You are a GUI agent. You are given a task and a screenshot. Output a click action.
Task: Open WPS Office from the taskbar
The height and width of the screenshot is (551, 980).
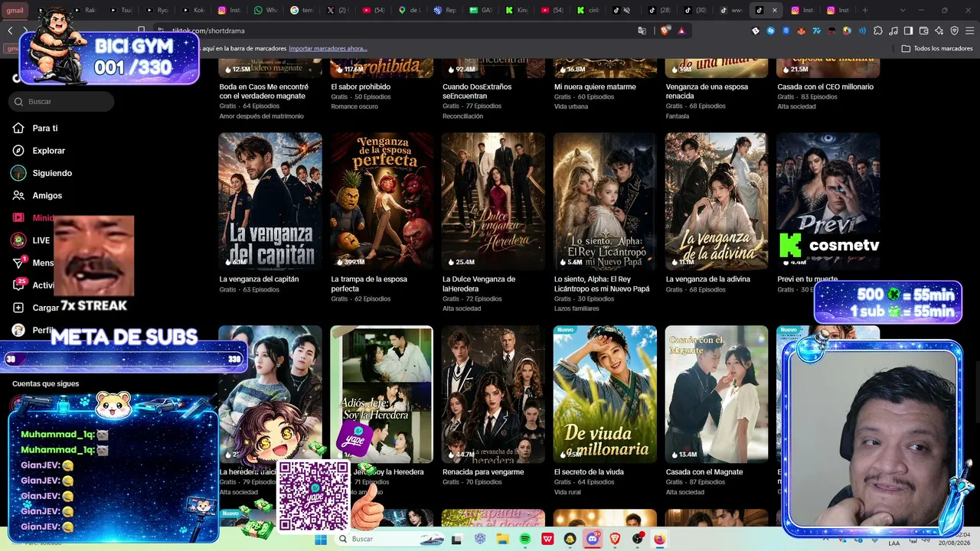[548, 539]
